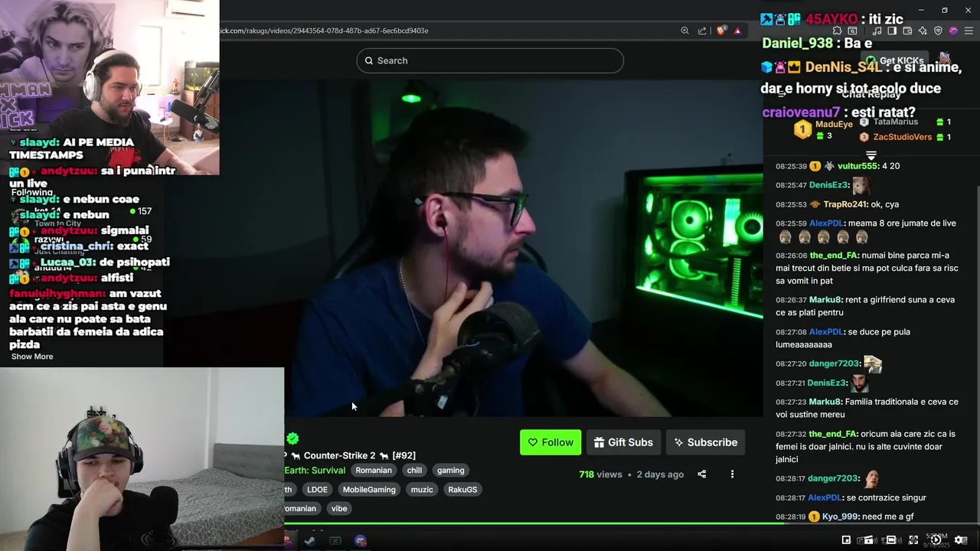Viewport: 980px width, 551px height.
Task: Toggle the mini player icon
Action: 846,540
